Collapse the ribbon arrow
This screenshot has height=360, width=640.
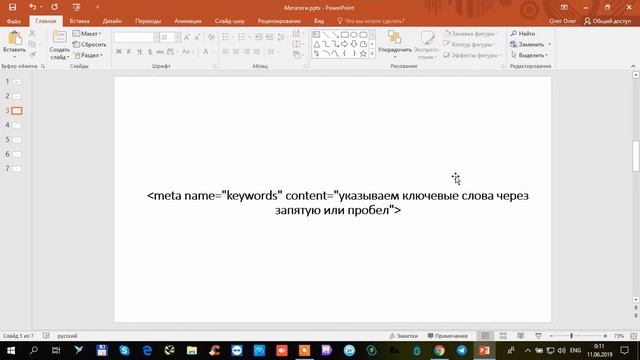coord(633,66)
